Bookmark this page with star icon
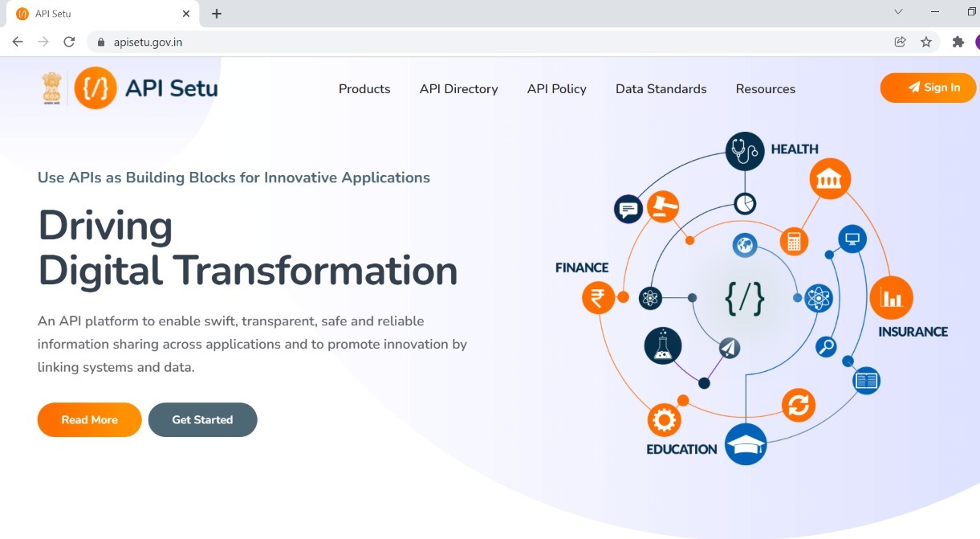 click(x=926, y=42)
